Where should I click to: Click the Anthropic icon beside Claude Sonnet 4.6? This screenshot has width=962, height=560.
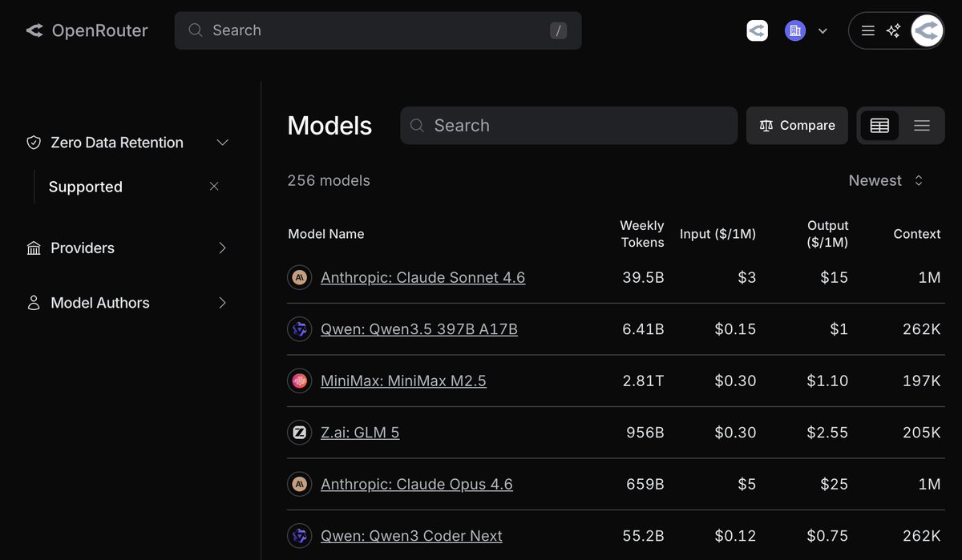[x=300, y=278]
